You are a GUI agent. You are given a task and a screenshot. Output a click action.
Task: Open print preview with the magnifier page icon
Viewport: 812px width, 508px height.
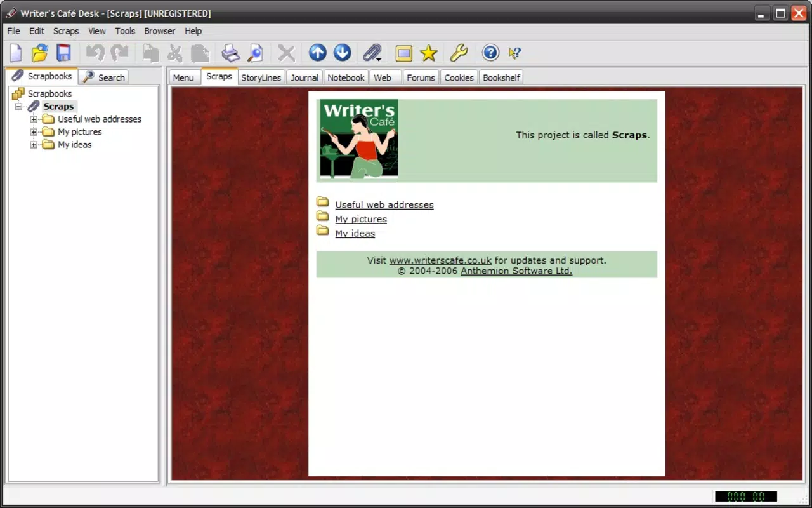[255, 53]
